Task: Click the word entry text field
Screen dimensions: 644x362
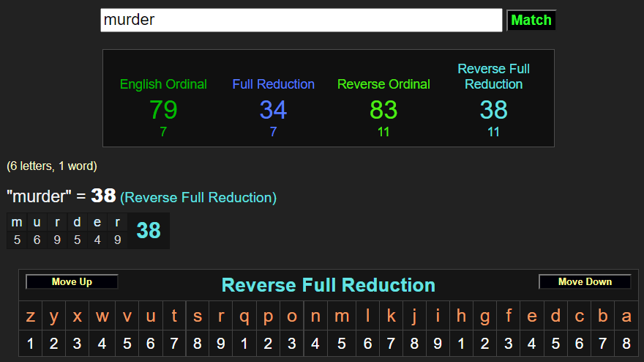Action: pyautogui.click(x=301, y=20)
